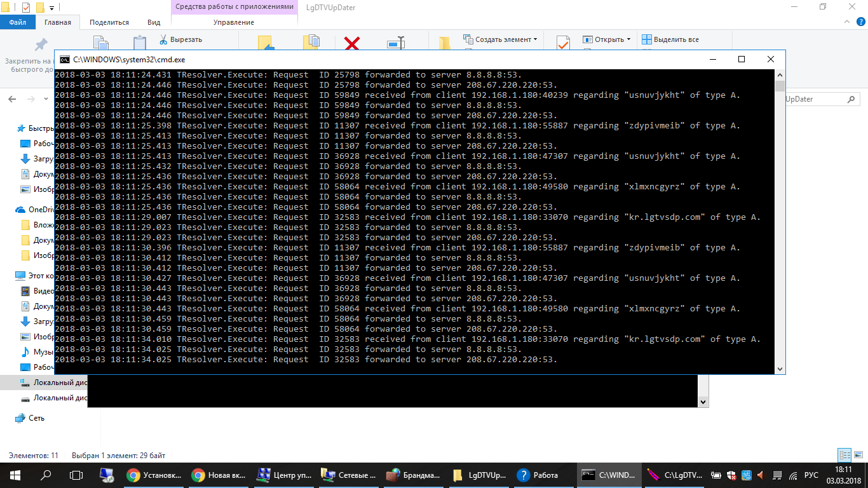Open the File (Файл) menu tab

point(18,22)
